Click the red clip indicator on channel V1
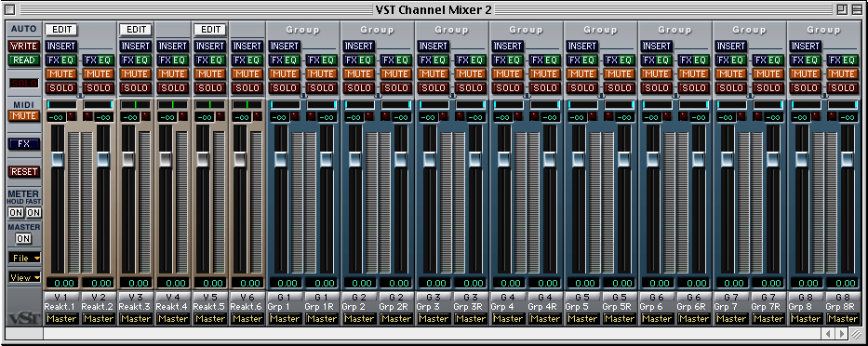Screen dimensions: 868x346 click(72, 117)
